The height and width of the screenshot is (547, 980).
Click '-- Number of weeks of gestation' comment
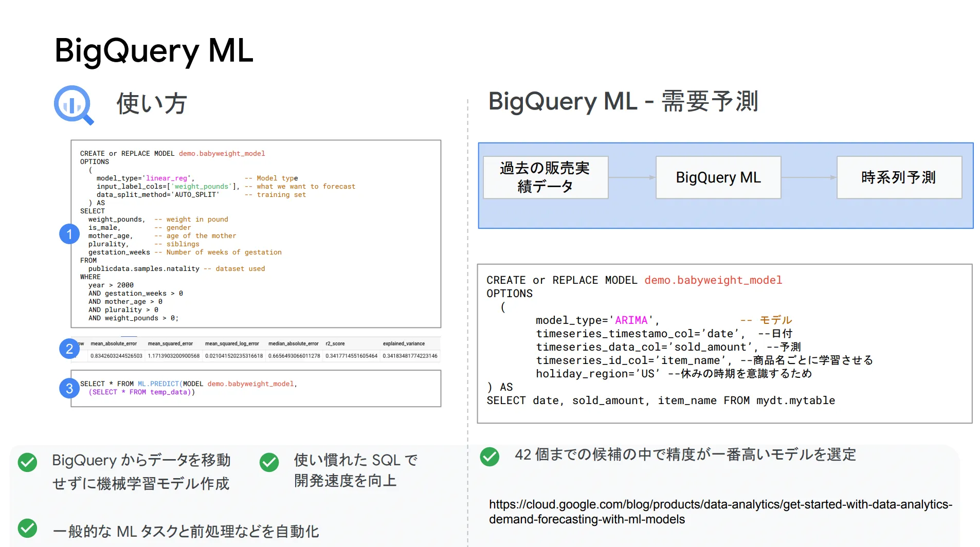point(217,252)
